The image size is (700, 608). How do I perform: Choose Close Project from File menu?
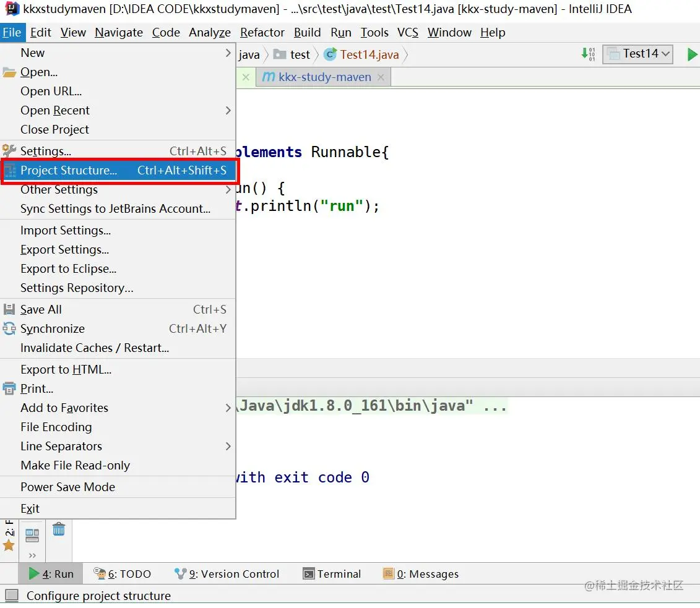coord(118,129)
